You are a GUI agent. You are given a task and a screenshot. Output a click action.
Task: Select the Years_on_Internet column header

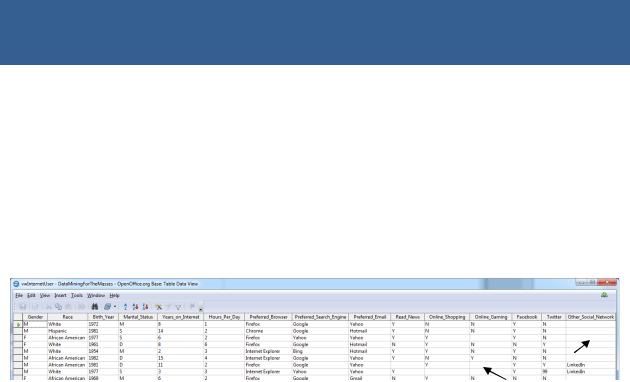coord(180,317)
